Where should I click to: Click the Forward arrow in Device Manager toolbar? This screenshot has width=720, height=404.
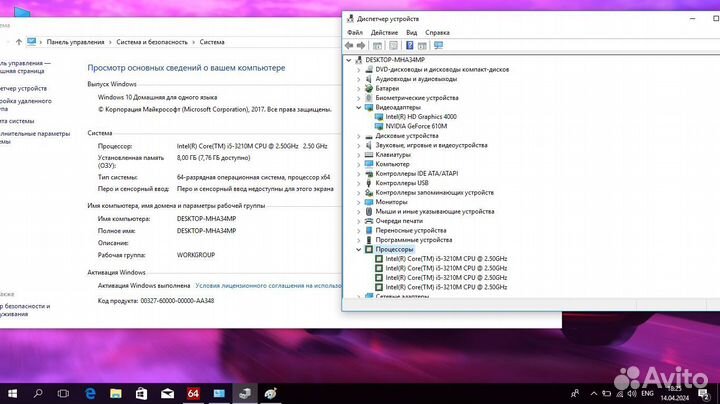[x=361, y=45]
